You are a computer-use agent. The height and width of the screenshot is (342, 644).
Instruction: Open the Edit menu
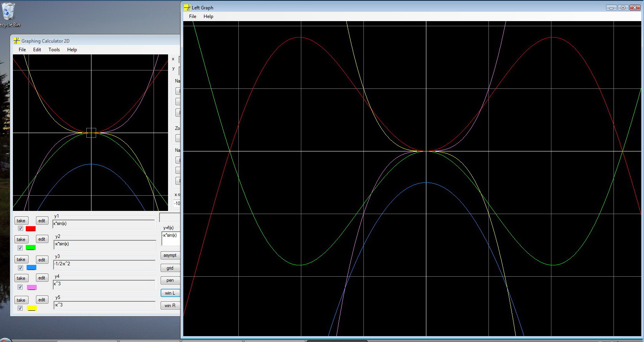(37, 50)
